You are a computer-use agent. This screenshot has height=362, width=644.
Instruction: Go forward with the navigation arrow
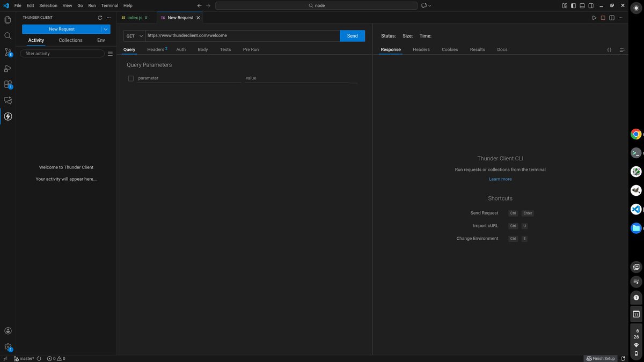click(x=208, y=5)
